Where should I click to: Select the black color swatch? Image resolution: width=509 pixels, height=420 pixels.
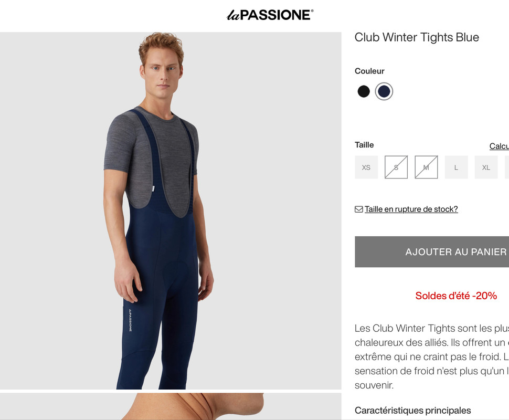pos(364,91)
